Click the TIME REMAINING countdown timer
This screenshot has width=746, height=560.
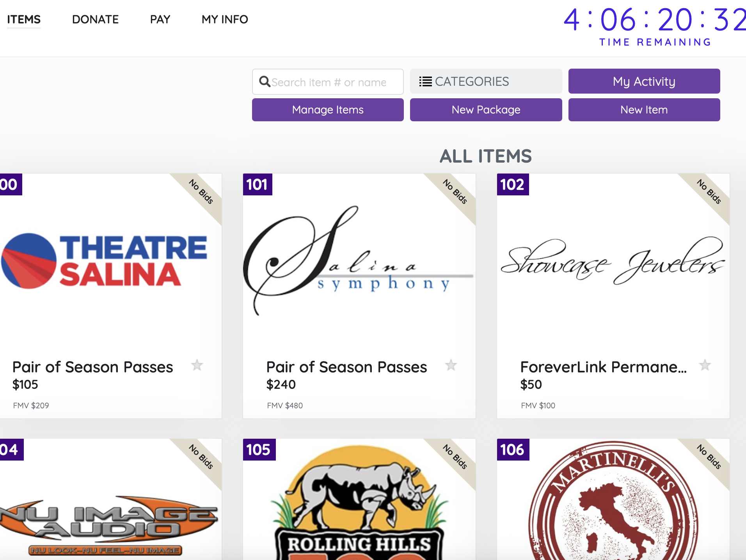click(x=655, y=27)
